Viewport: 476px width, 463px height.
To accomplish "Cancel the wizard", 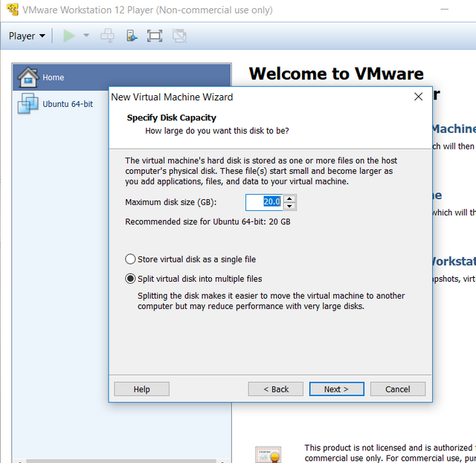I will (398, 389).
